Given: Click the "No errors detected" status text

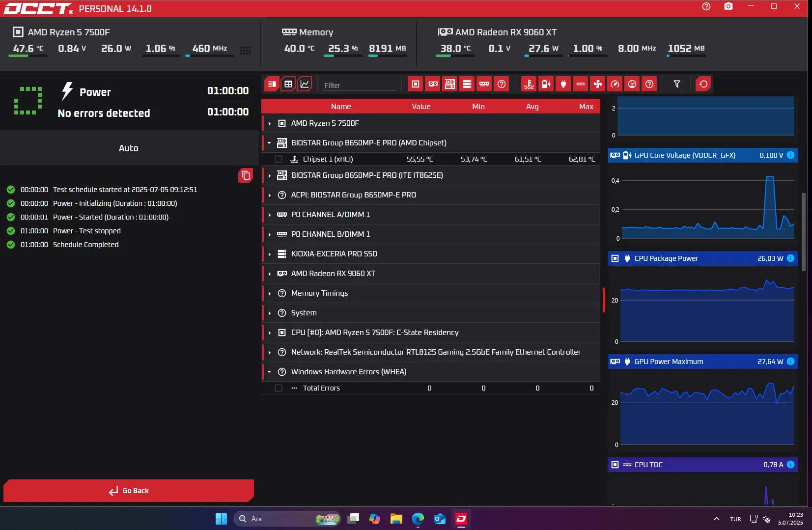Looking at the screenshot, I should (x=104, y=113).
